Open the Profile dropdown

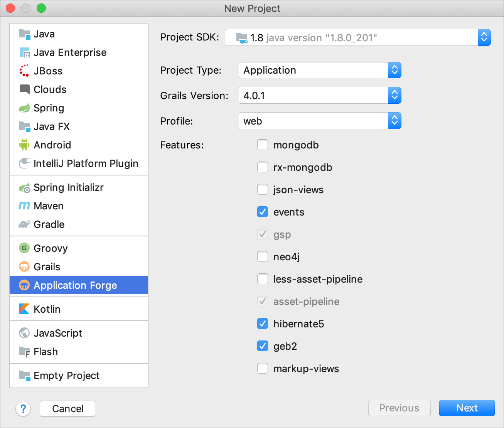point(394,121)
